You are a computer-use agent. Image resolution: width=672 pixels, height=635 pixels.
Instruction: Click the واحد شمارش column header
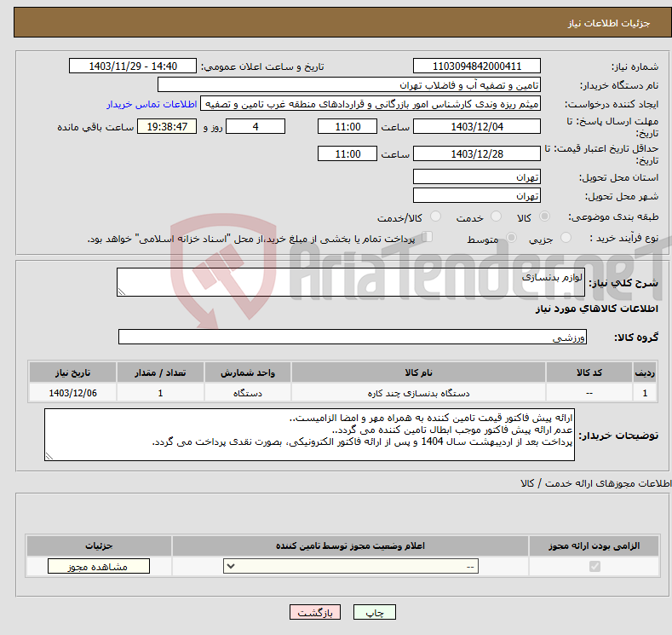tap(248, 372)
